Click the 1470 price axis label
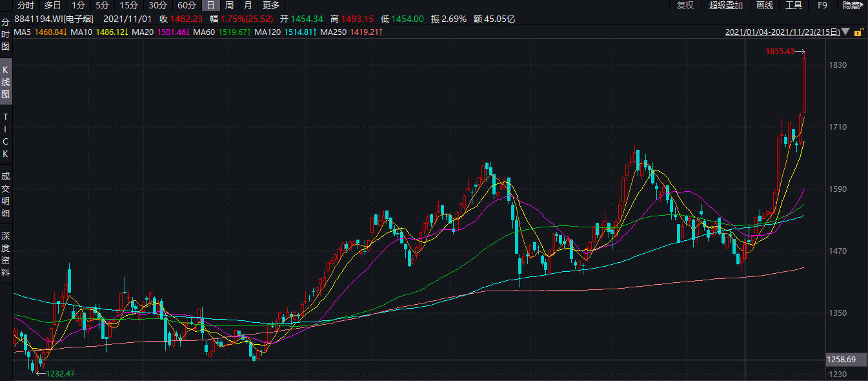This screenshot has width=868, height=381. coord(838,251)
